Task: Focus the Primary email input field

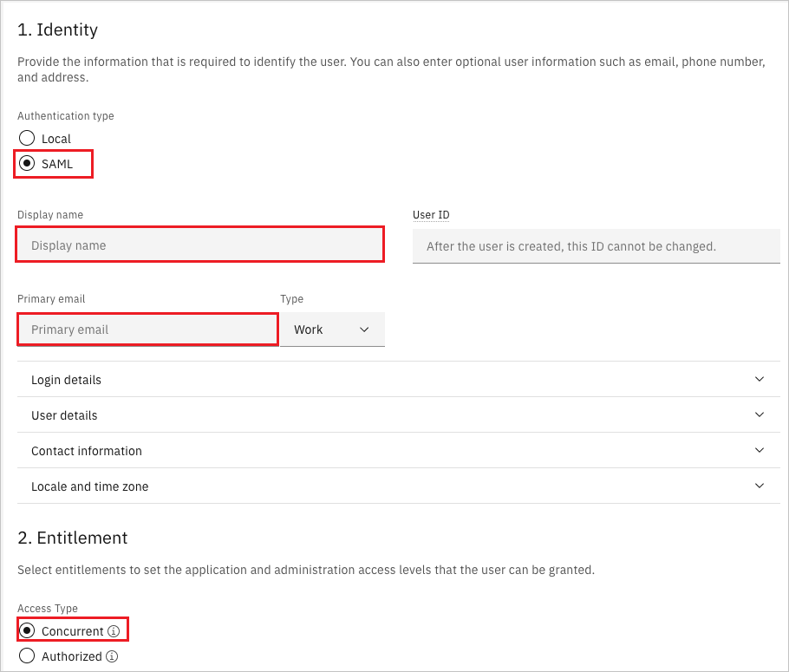Action: 148,329
